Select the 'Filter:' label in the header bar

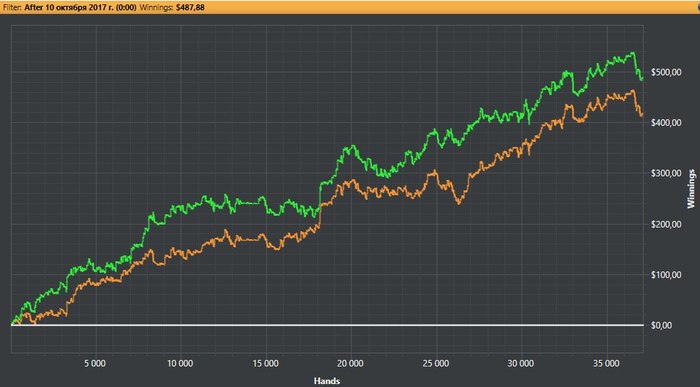(x=12, y=7)
